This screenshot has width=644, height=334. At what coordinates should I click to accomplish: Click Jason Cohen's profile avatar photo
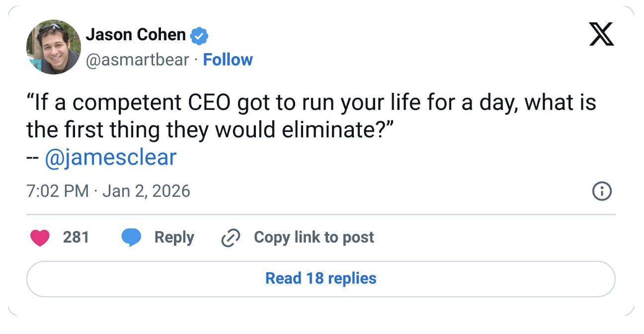click(x=53, y=47)
